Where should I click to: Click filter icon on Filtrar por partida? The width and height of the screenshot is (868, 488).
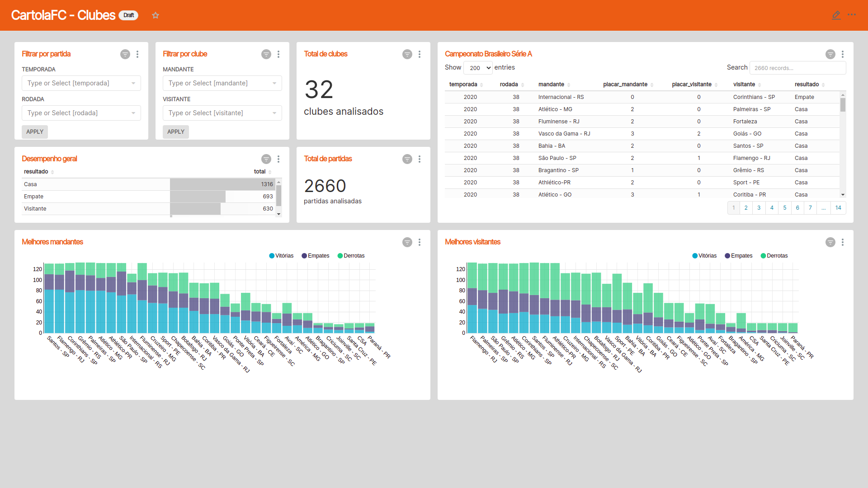125,54
